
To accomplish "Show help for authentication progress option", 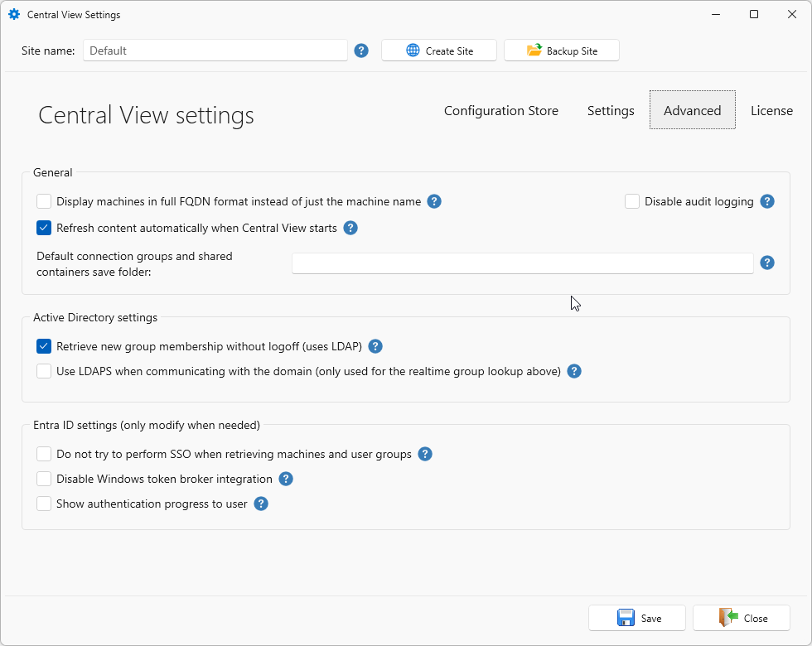I will 261,504.
